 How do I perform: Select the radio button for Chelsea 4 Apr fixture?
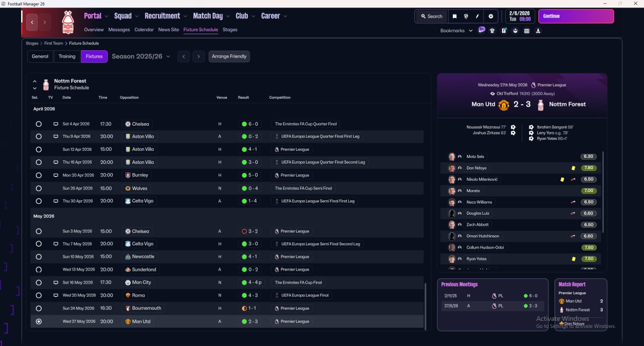pos(39,124)
